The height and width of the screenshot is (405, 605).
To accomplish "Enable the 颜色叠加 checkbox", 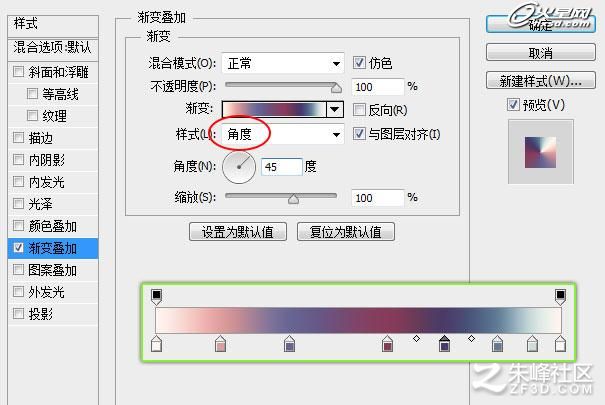I will tap(18, 225).
